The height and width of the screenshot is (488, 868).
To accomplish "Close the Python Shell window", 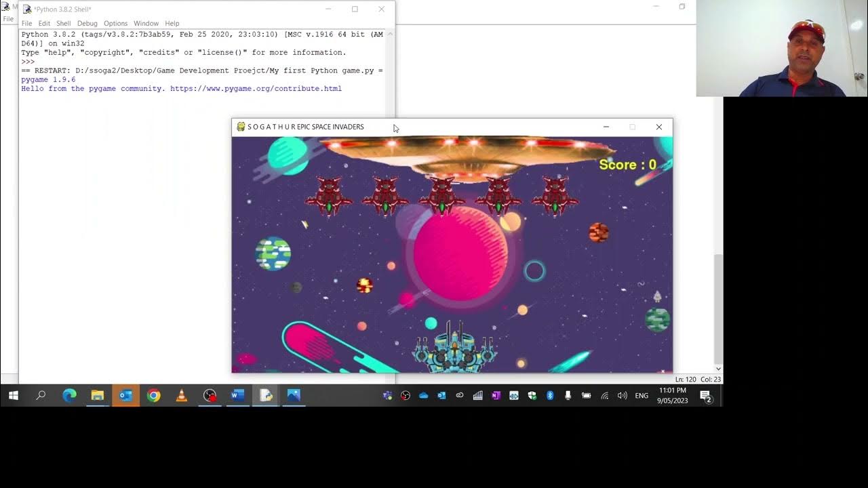I will (x=381, y=9).
